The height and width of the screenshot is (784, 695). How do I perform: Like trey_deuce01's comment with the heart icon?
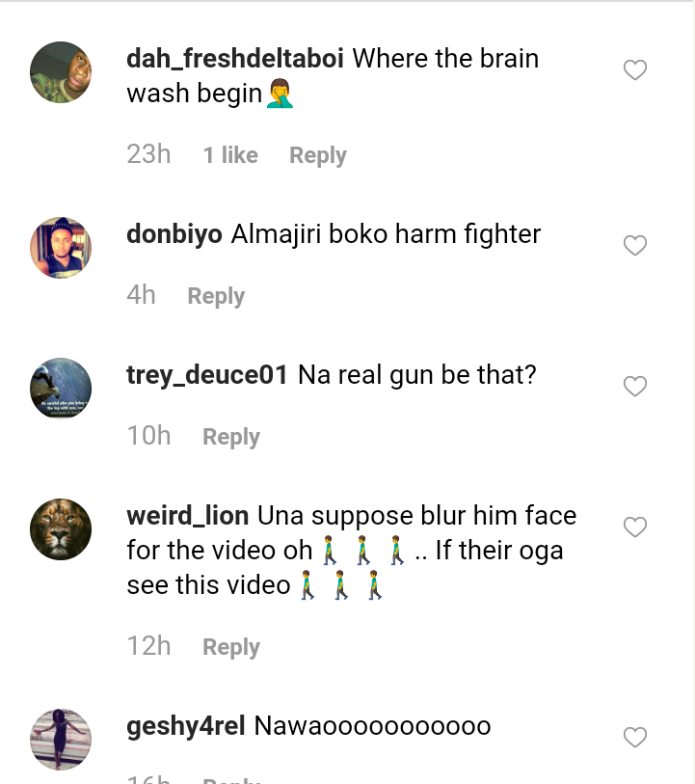[x=634, y=387]
